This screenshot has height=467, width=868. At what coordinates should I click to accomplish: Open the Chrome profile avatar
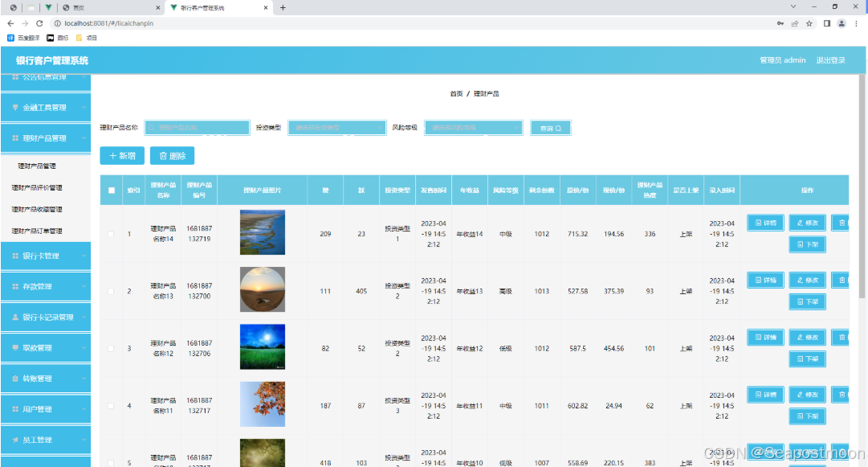[x=842, y=23]
